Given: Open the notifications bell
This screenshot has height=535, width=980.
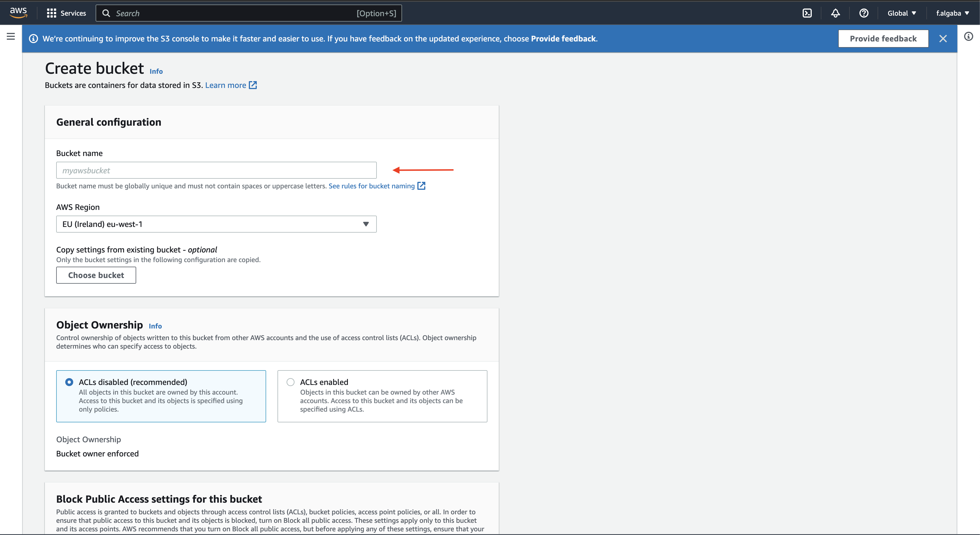Looking at the screenshot, I should pyautogui.click(x=835, y=13).
